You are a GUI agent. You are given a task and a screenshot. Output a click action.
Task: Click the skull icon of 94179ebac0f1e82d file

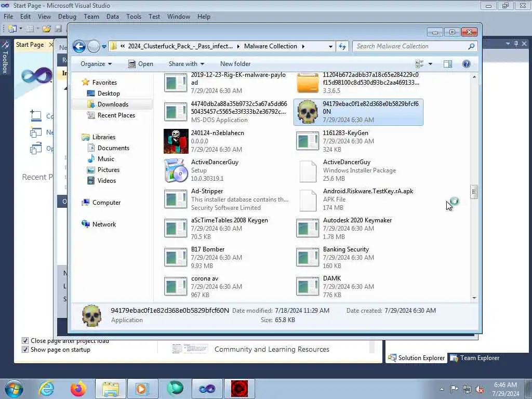pyautogui.click(x=308, y=112)
